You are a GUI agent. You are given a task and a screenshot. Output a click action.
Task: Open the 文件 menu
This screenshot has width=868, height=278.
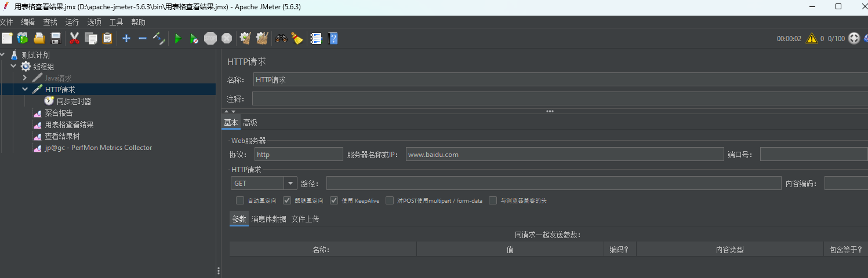(x=6, y=22)
